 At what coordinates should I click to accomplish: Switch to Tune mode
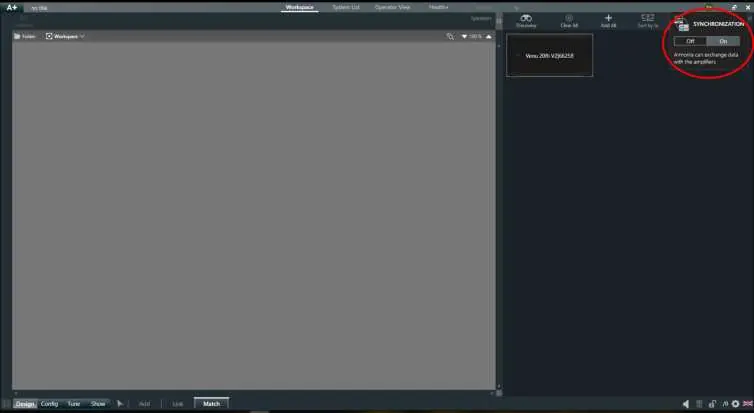(74, 404)
